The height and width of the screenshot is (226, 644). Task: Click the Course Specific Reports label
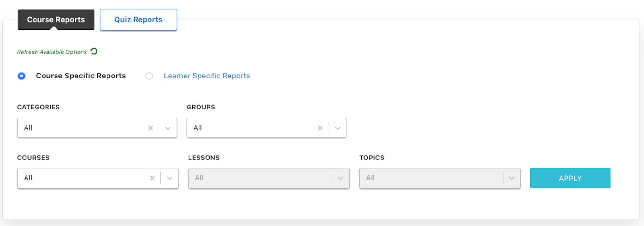click(x=81, y=76)
